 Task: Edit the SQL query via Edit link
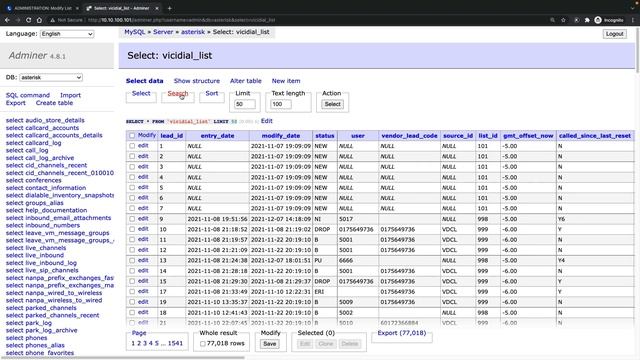267,121
